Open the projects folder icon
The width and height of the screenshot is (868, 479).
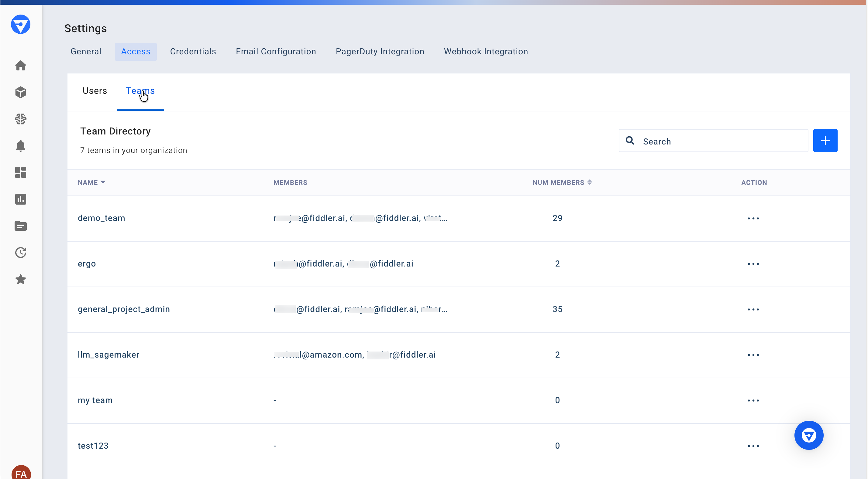coord(21,226)
